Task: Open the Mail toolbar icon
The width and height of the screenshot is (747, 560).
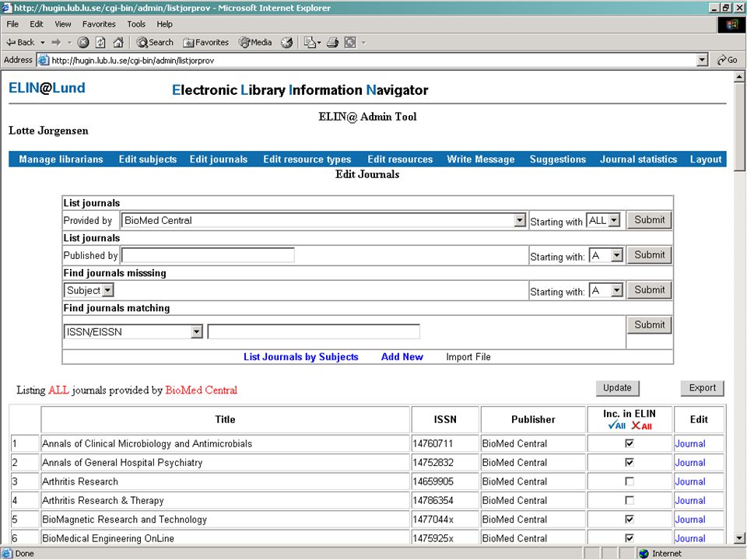Action: tap(310, 42)
